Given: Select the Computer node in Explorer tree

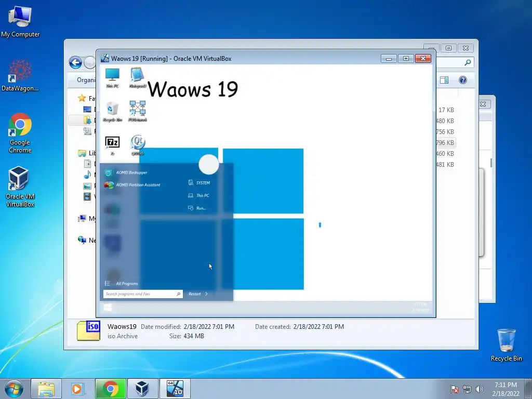Looking at the screenshot, I should point(87,219).
